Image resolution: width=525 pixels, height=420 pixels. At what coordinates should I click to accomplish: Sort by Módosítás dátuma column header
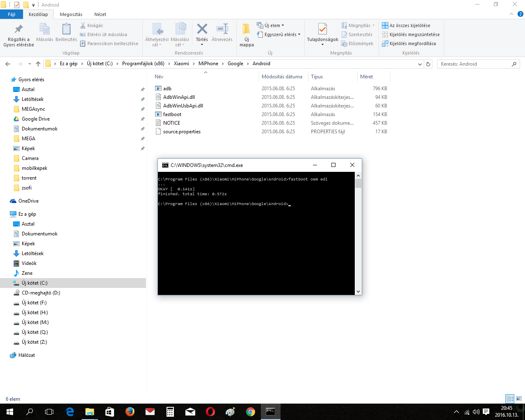tap(283, 77)
